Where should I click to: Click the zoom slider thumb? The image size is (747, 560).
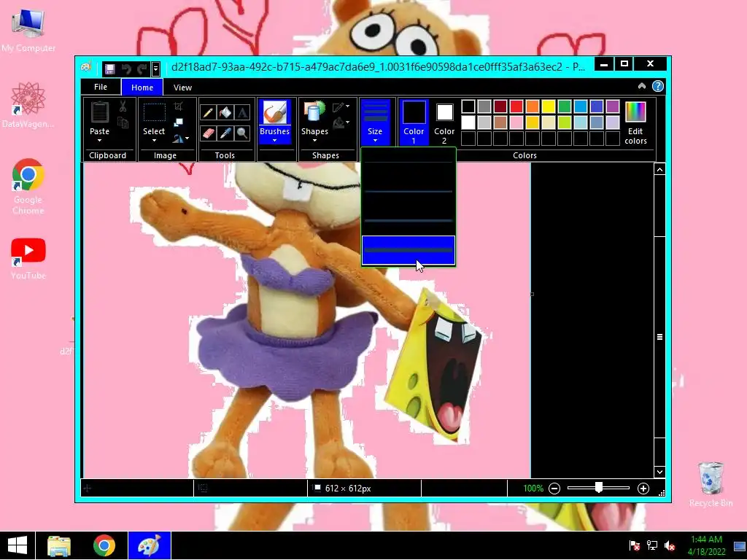599,488
